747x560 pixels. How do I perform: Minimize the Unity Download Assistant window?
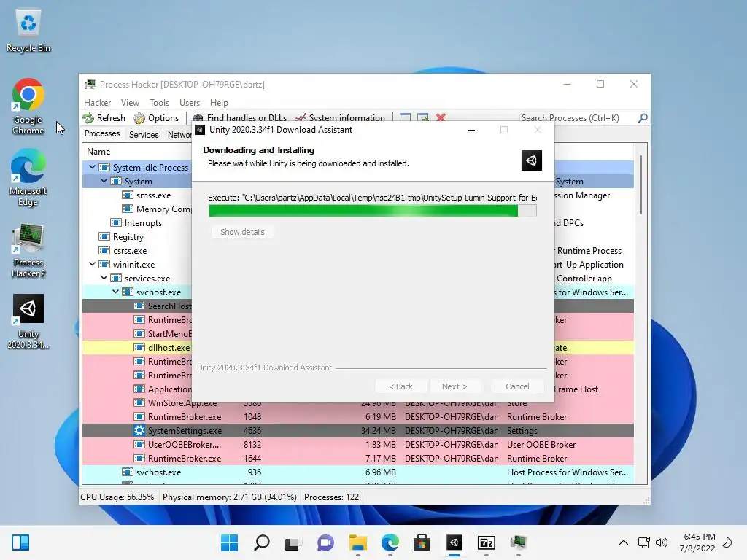pyautogui.click(x=471, y=130)
